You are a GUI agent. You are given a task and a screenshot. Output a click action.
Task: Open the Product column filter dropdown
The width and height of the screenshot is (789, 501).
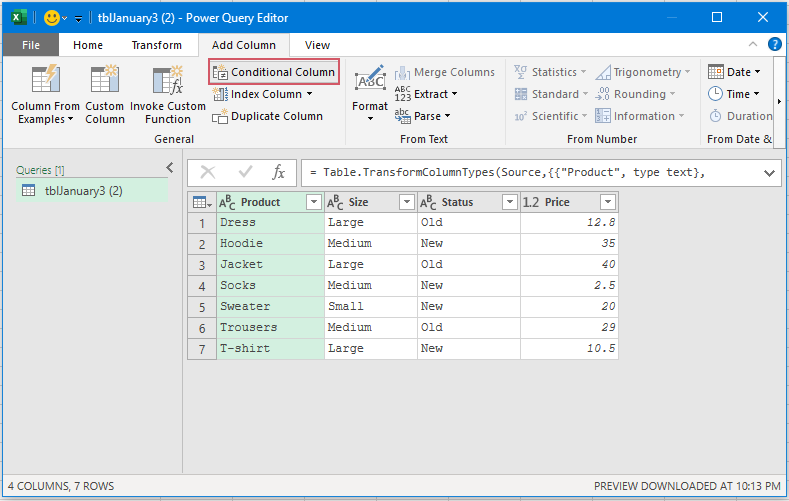(313, 202)
